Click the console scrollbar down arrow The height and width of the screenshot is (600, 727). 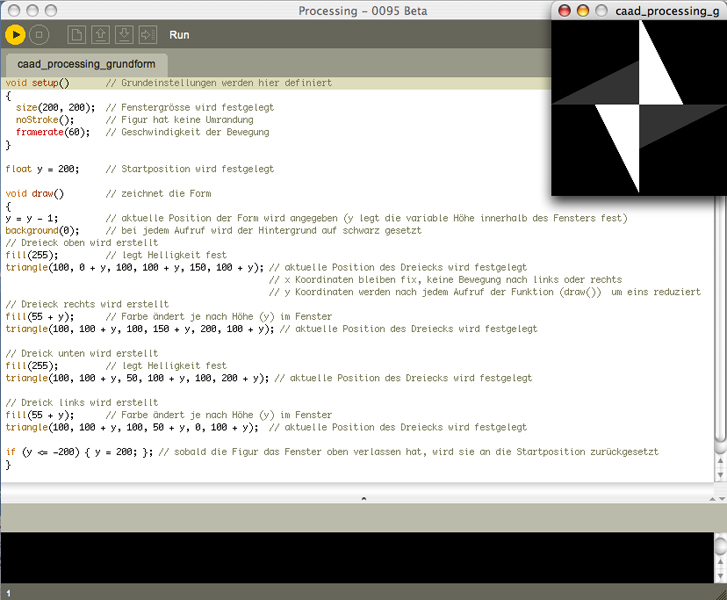pyautogui.click(x=720, y=576)
